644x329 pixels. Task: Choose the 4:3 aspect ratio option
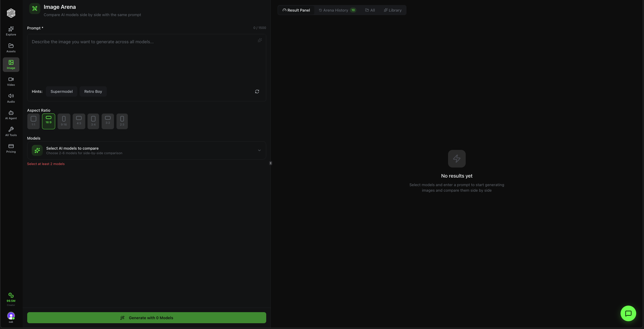tap(78, 121)
